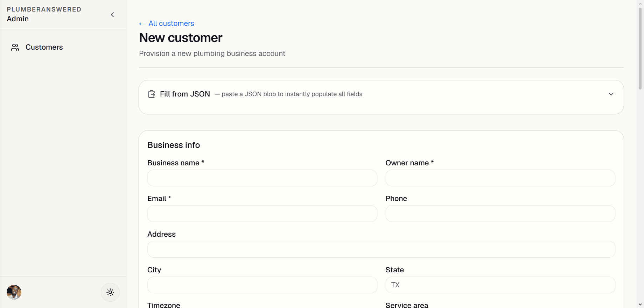Focus the Address input field
The height and width of the screenshot is (308, 644).
click(381, 249)
